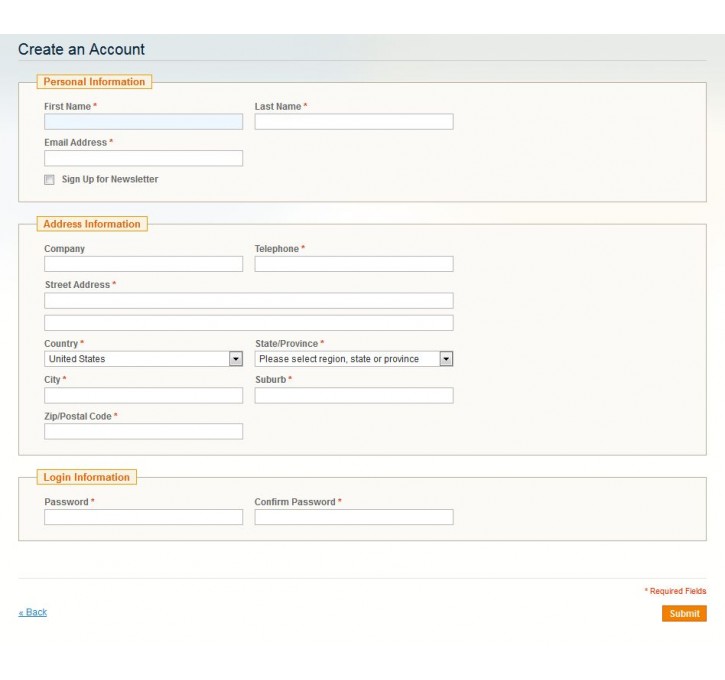Viewport: 725px width, 680px height.
Task: Select the Last Name text box
Action: tap(354, 122)
